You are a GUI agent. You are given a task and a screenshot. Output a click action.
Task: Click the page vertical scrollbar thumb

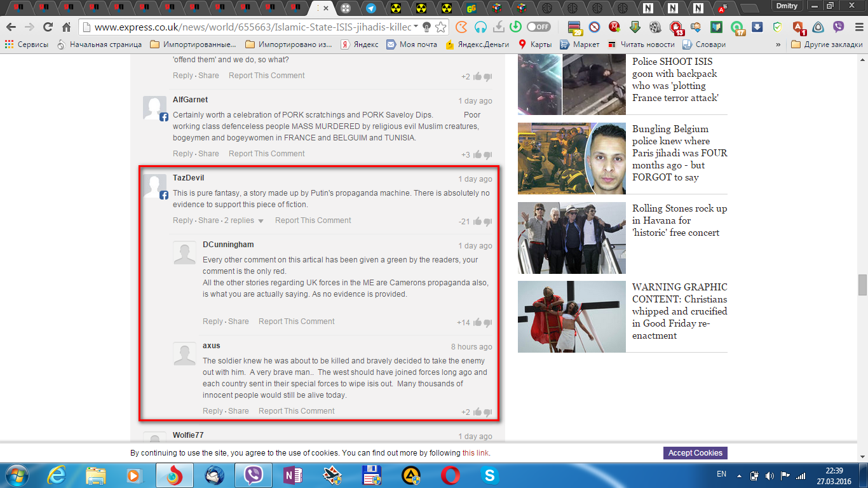point(862,285)
